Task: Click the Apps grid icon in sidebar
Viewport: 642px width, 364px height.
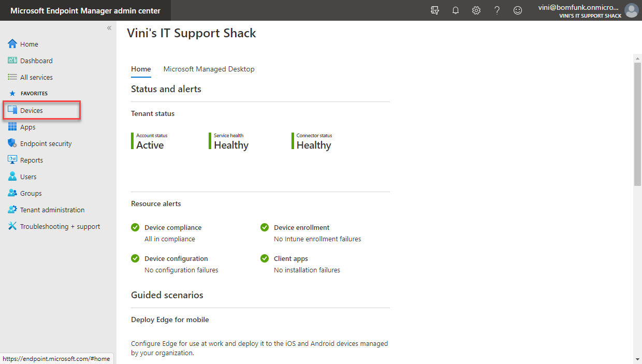Action: pyautogui.click(x=12, y=127)
